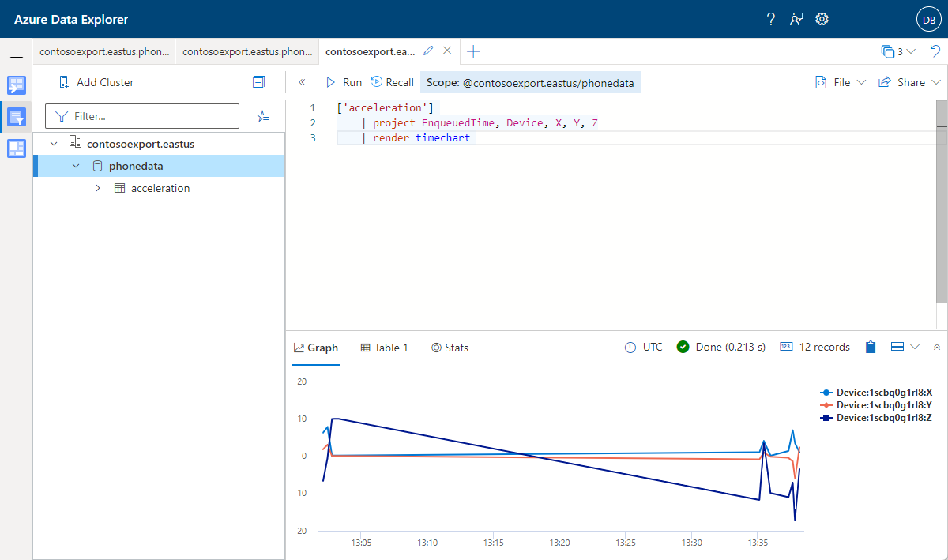Expand the acceleration table node
This screenshot has height=560, width=948.
[98, 189]
